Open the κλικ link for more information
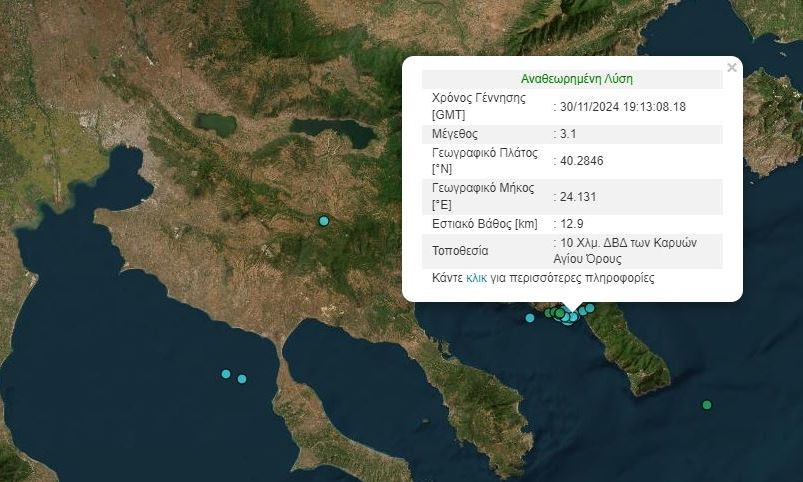 click(x=476, y=278)
